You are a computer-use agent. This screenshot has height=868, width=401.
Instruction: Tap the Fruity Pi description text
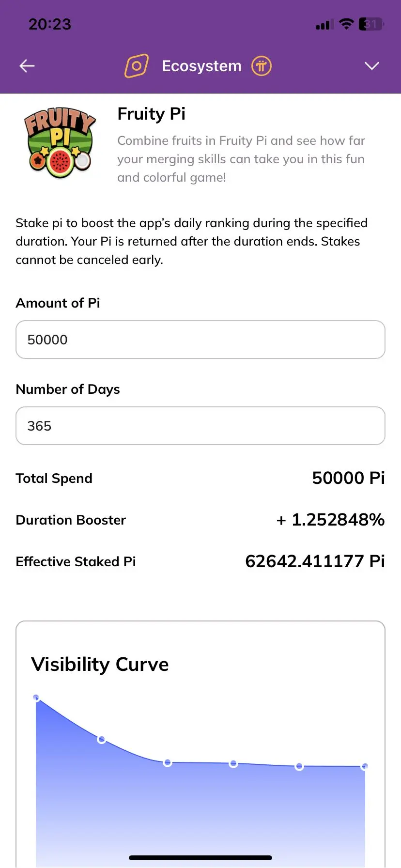pyautogui.click(x=241, y=159)
